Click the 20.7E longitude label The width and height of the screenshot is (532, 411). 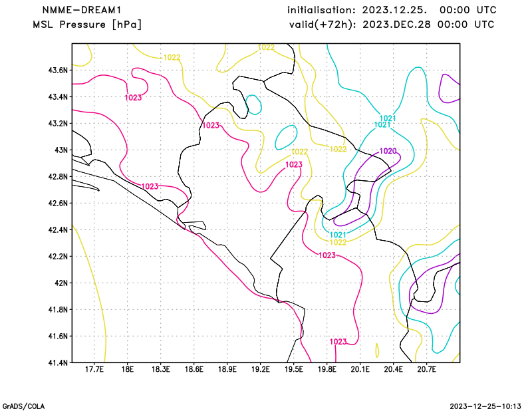click(426, 370)
